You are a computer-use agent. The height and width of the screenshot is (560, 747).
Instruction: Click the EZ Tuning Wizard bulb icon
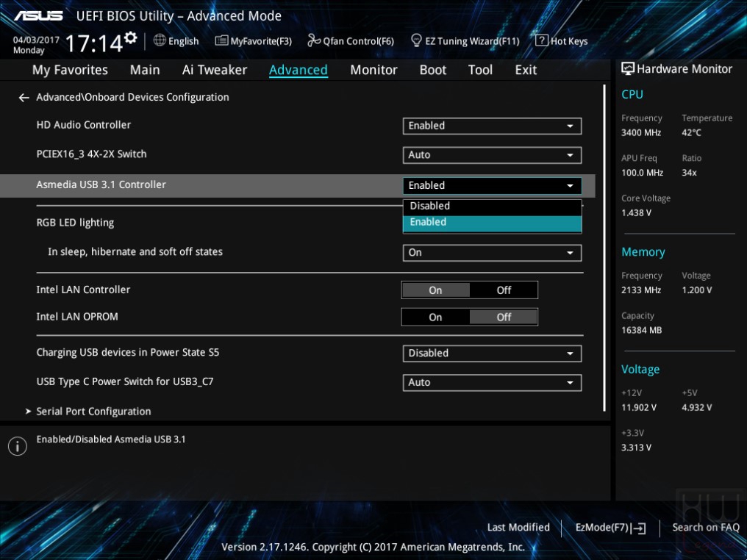416,40
